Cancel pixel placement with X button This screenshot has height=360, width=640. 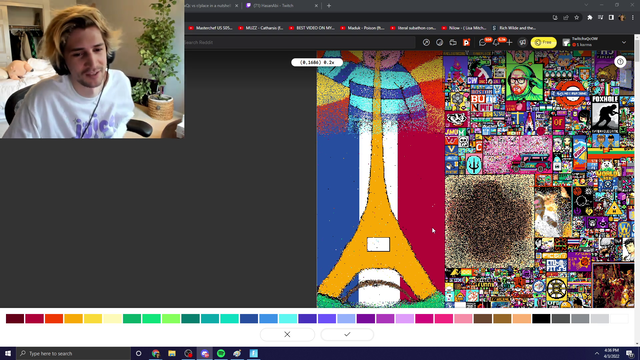287,334
